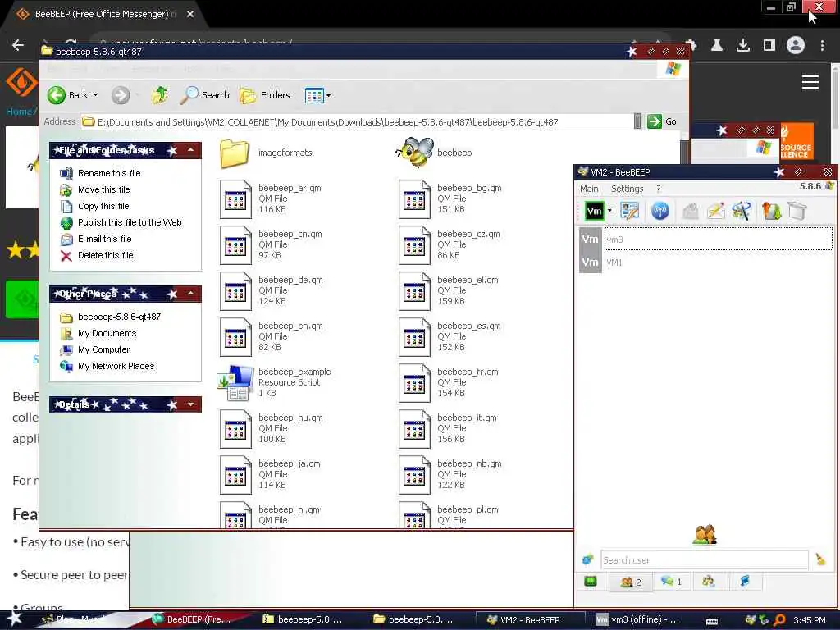840x630 pixels.
Task: Click the Search user field
Action: (x=704, y=559)
